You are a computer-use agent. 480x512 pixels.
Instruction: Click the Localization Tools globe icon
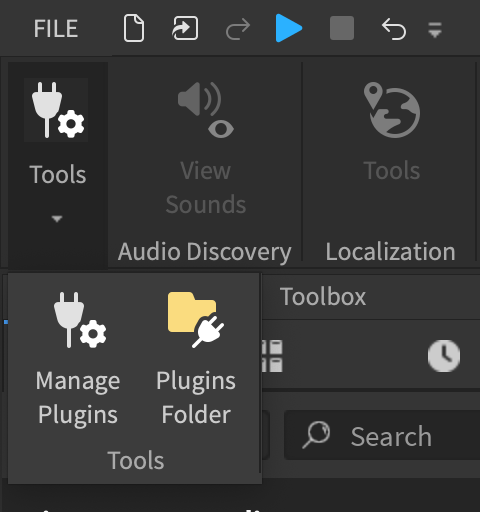coord(392,110)
